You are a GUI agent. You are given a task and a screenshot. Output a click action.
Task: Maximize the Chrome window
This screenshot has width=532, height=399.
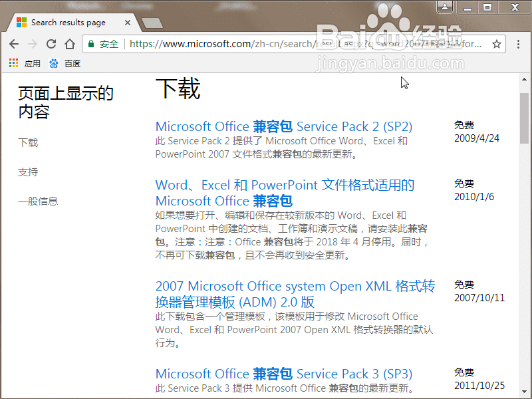[487, 7]
